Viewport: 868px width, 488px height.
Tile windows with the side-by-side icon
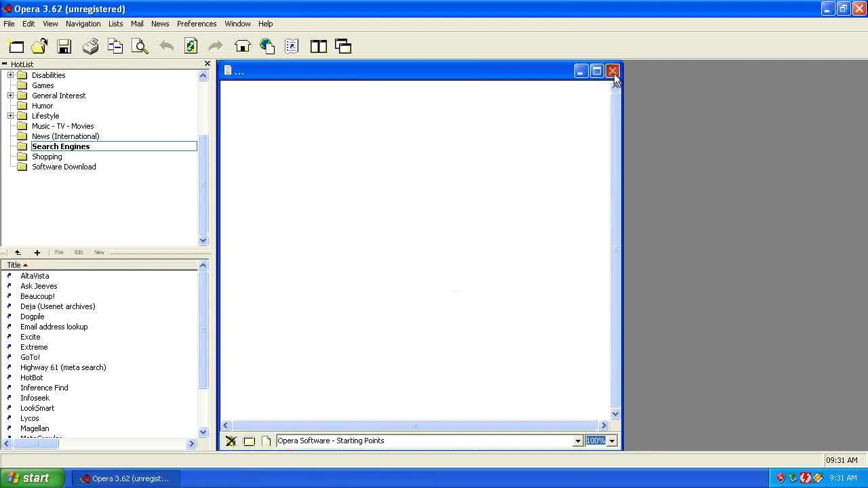pyautogui.click(x=318, y=46)
